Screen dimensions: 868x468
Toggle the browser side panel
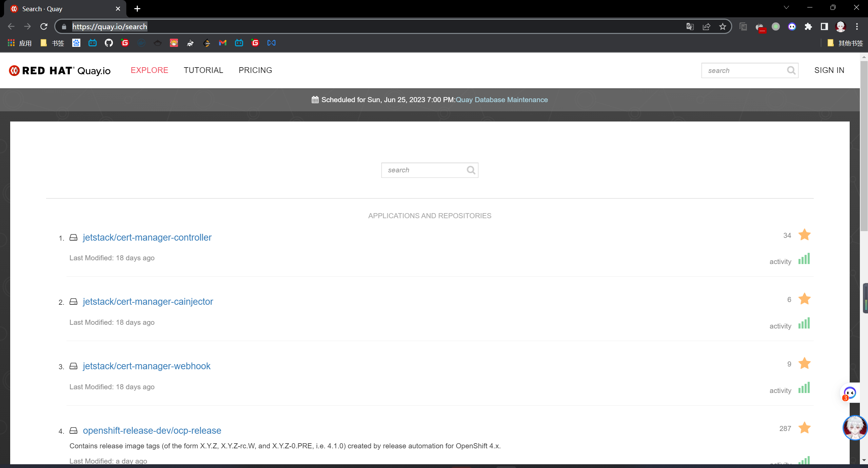click(x=824, y=26)
